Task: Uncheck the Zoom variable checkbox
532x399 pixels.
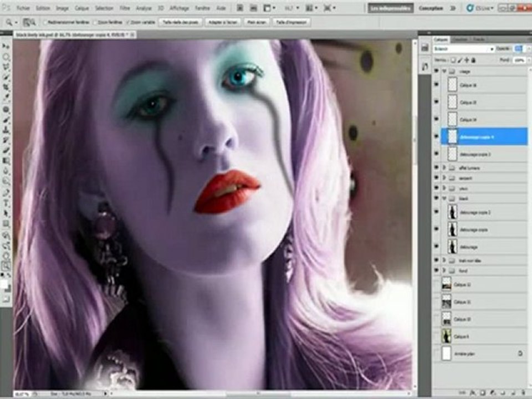Action: (128, 22)
